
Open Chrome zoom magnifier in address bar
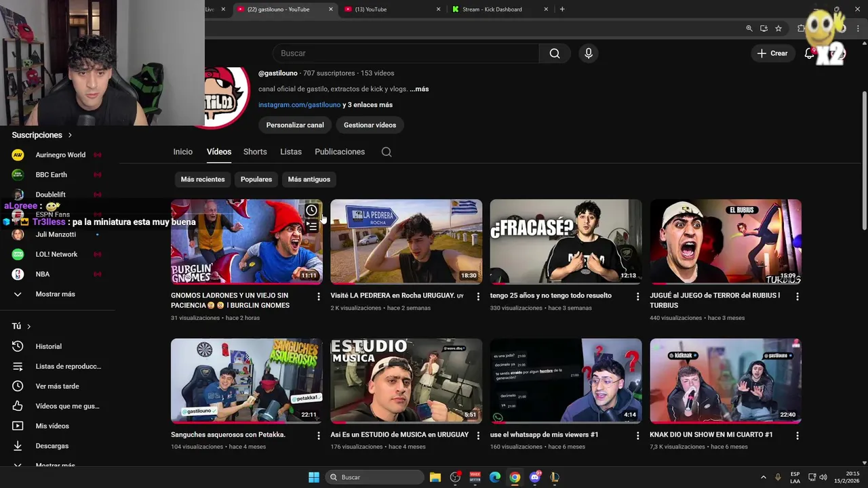pyautogui.click(x=749, y=28)
